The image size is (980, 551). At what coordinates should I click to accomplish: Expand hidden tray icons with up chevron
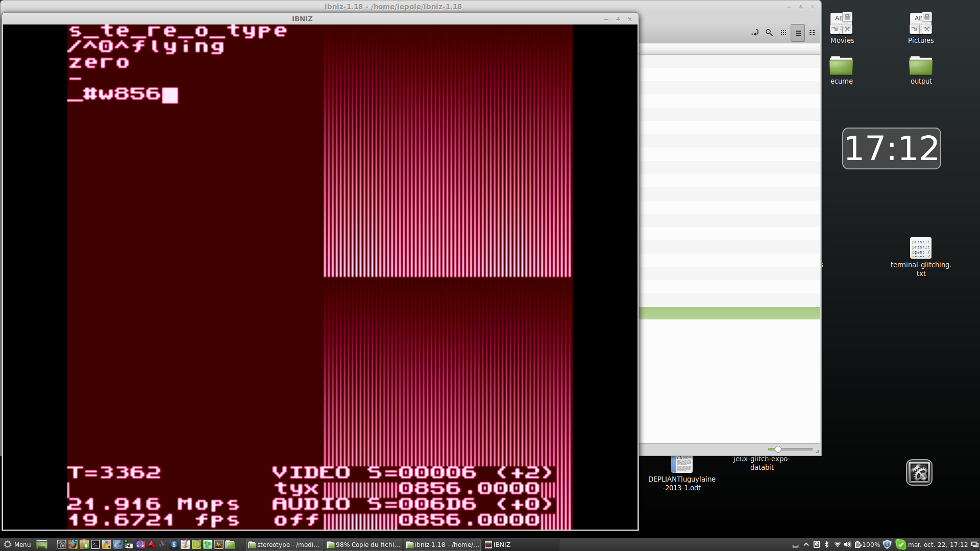point(806,544)
